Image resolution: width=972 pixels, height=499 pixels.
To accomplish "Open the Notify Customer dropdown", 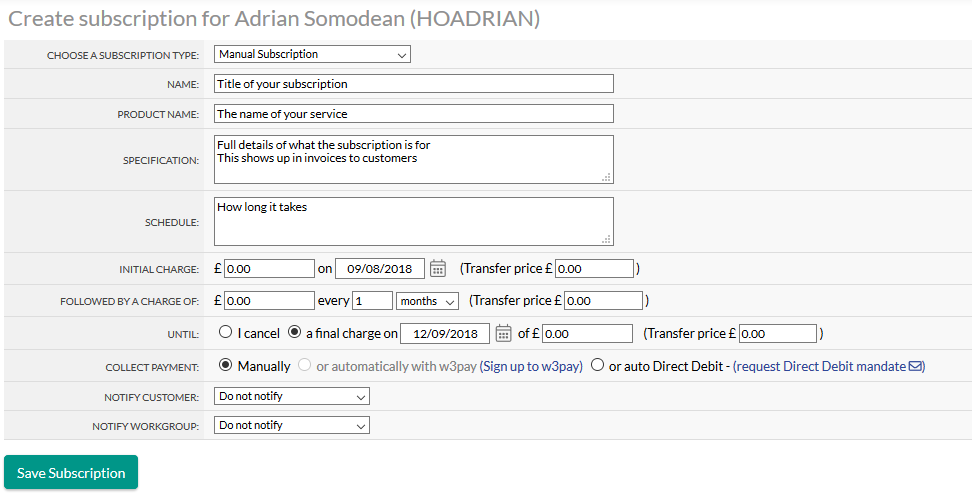I will pos(292,396).
